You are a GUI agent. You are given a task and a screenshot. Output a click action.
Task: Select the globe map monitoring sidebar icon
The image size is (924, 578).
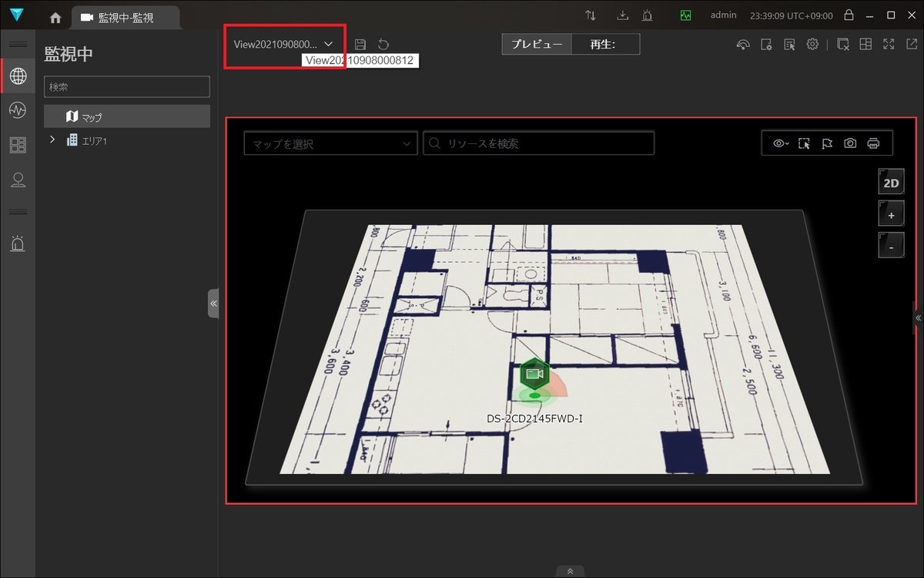[x=18, y=76]
